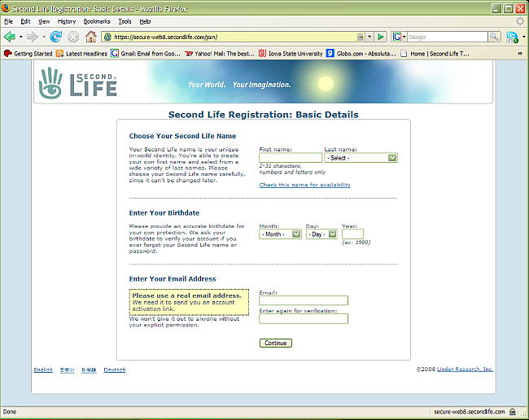Open the Bookmarks menu
This screenshot has width=529, height=420.
[x=97, y=21]
